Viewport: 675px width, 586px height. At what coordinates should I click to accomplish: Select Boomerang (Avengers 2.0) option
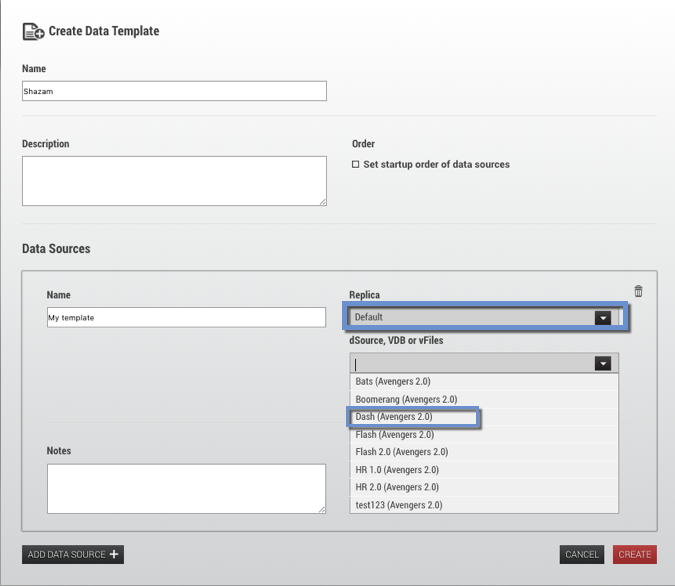pyautogui.click(x=406, y=400)
